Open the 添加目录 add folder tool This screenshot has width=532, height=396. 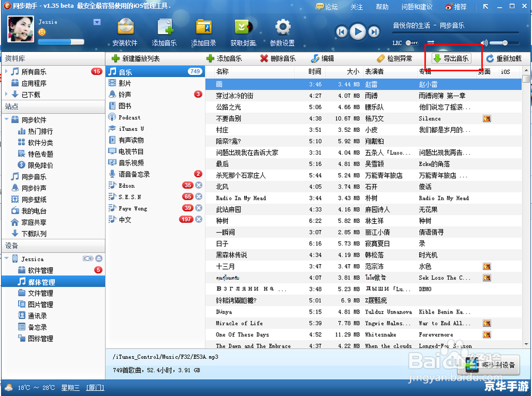coord(204,32)
